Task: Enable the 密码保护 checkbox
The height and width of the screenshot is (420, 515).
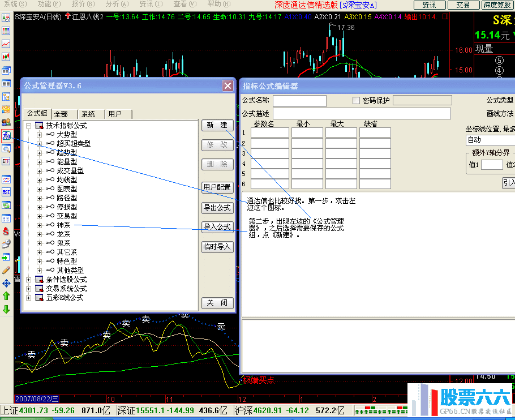Action: 356,101
